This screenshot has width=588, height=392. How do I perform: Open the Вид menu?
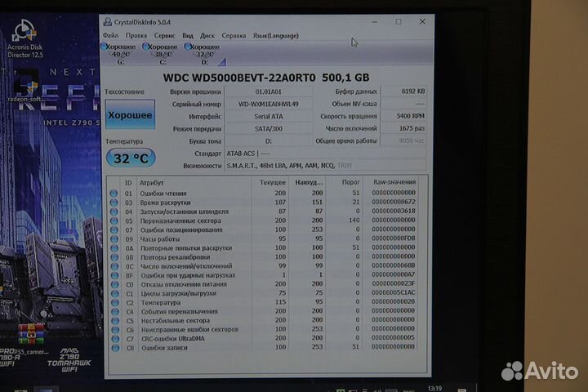tap(188, 36)
